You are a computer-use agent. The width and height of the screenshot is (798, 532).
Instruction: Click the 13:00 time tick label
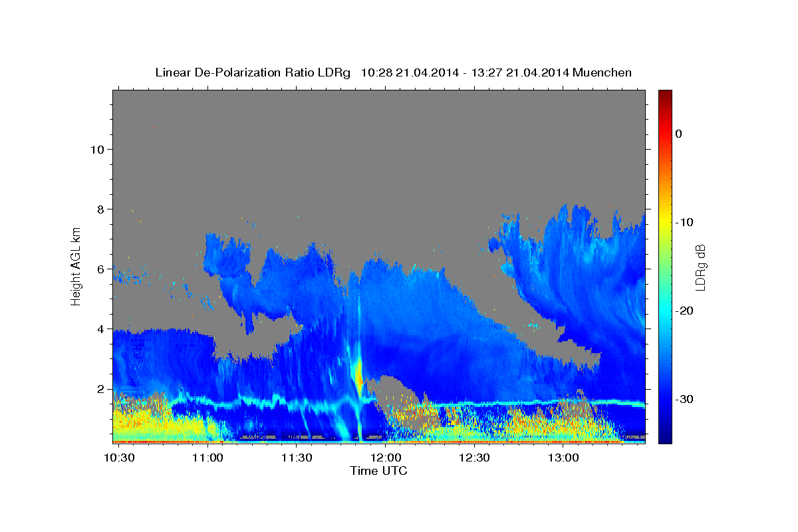coord(563,458)
